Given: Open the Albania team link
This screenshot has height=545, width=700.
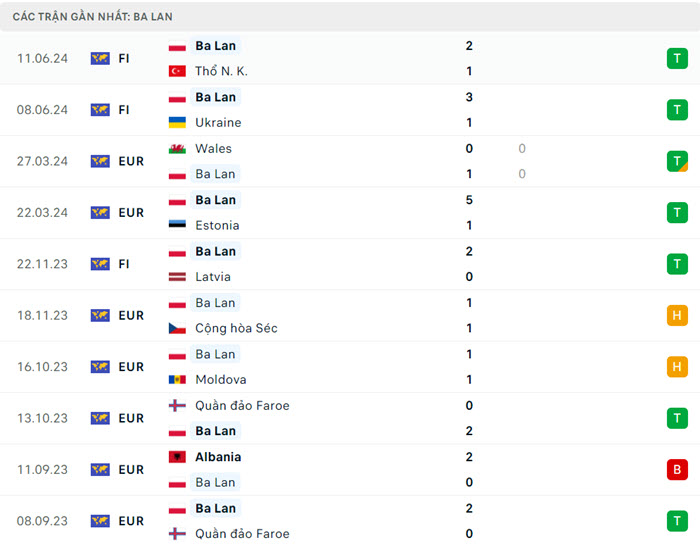Looking at the screenshot, I should pyautogui.click(x=218, y=457).
